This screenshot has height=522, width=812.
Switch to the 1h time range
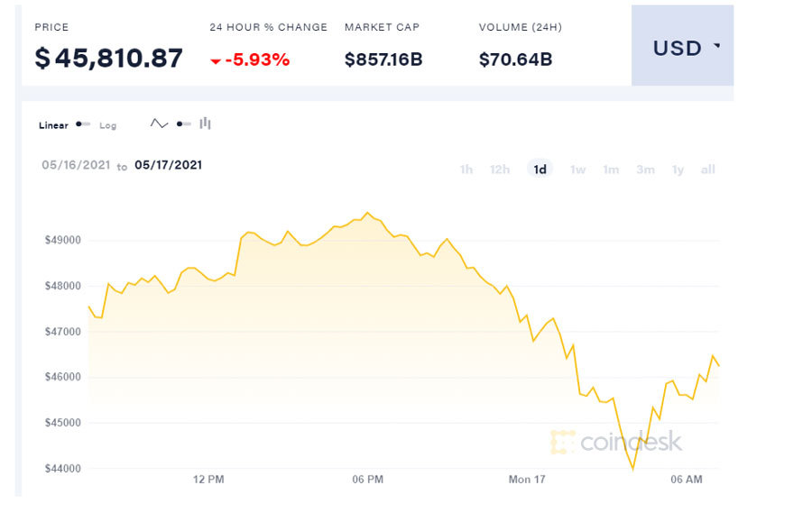(x=466, y=169)
